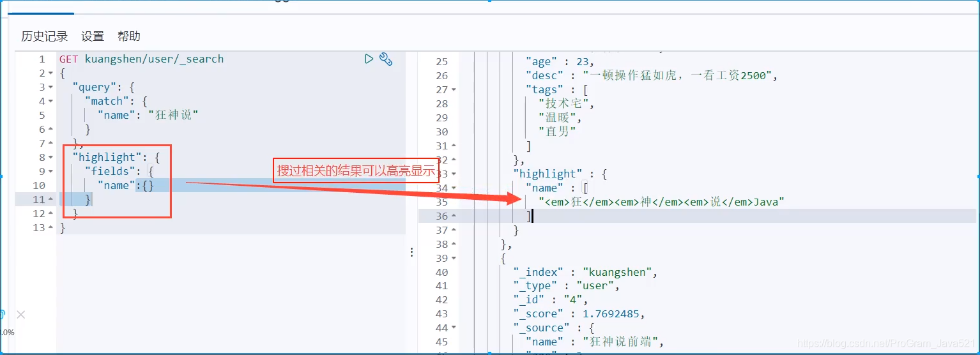The width and height of the screenshot is (980, 355).
Task: Toggle fold arrow at request line 7
Action: [50, 144]
